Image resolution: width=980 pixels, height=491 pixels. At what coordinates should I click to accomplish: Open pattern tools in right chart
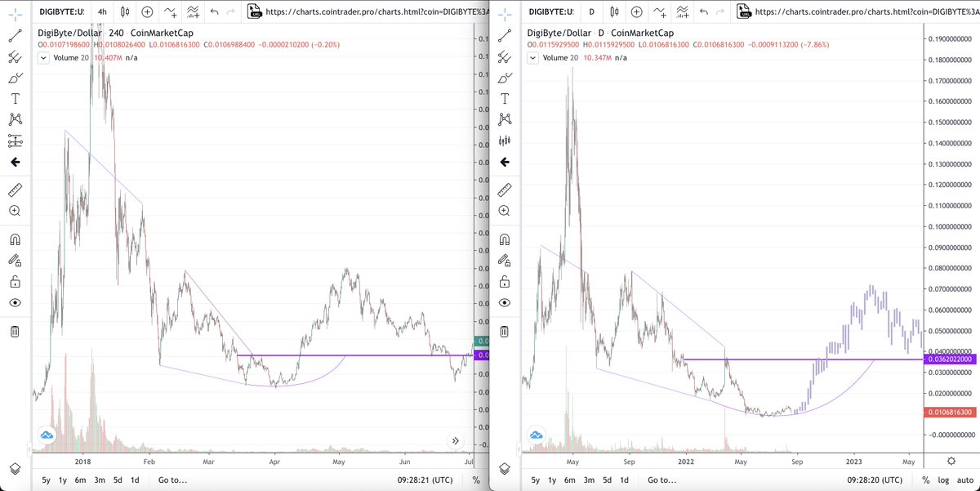click(x=505, y=120)
